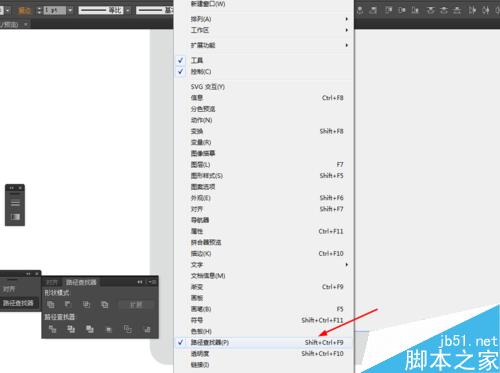Screen dimensions: 500x373
Task: Click the Crop pathfinder icon
Action: pos(108,329)
